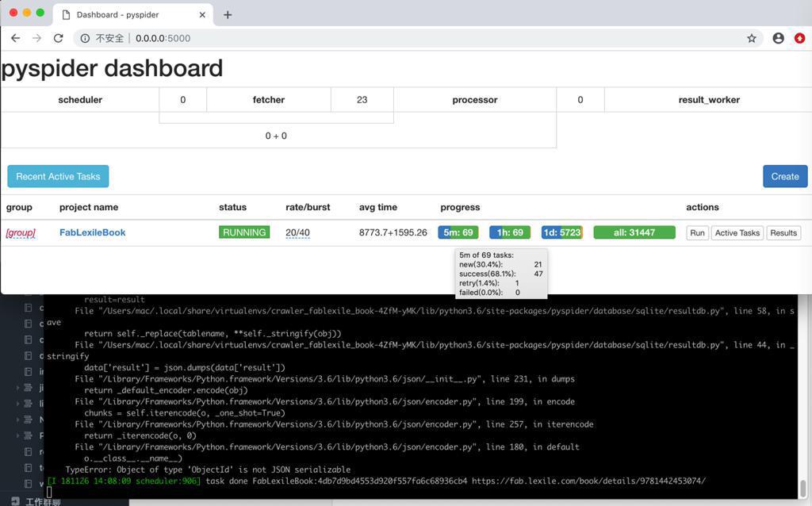The image size is (812, 506).
Task: Sort by the progress column header
Action: point(460,207)
